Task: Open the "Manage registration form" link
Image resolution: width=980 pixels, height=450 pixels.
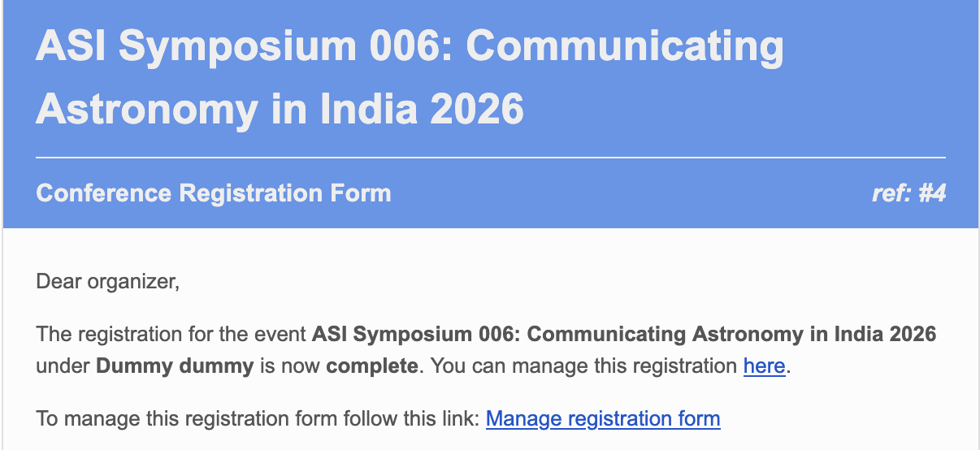Action: pos(603,419)
